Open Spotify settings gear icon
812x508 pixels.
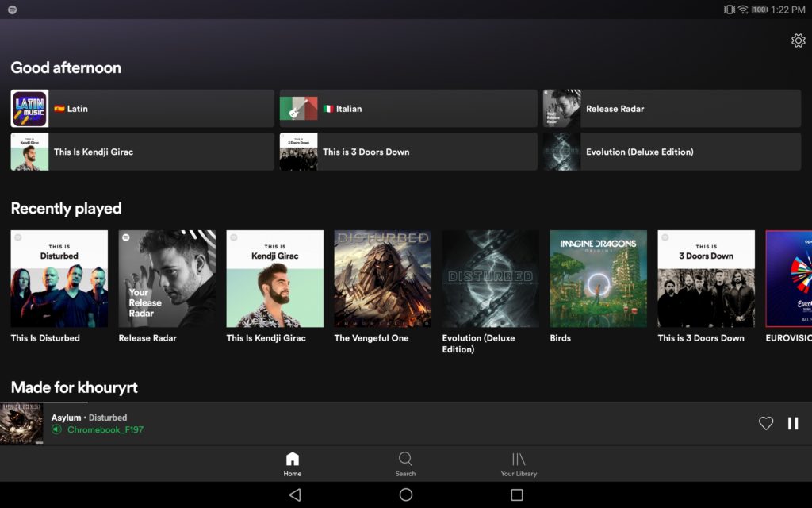tap(798, 40)
